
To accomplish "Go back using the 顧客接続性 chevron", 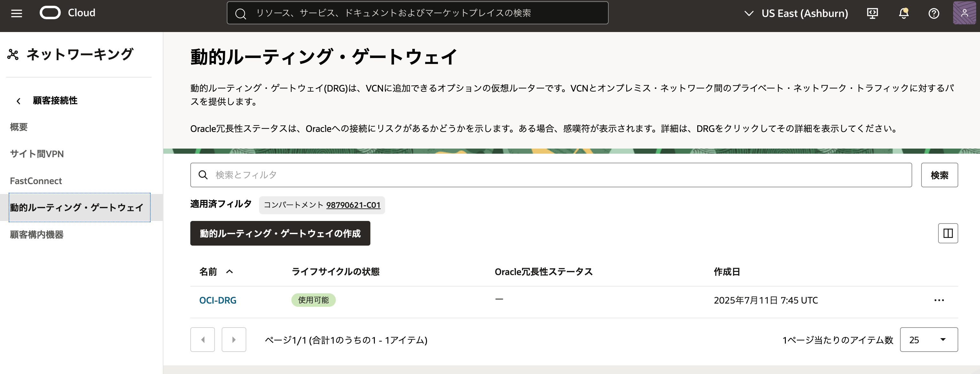I will (18, 101).
